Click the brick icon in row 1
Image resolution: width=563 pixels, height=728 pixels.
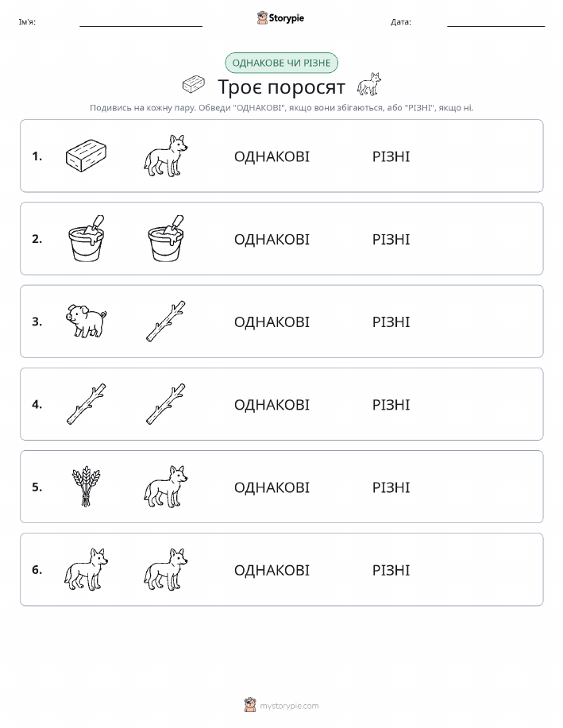(86, 156)
